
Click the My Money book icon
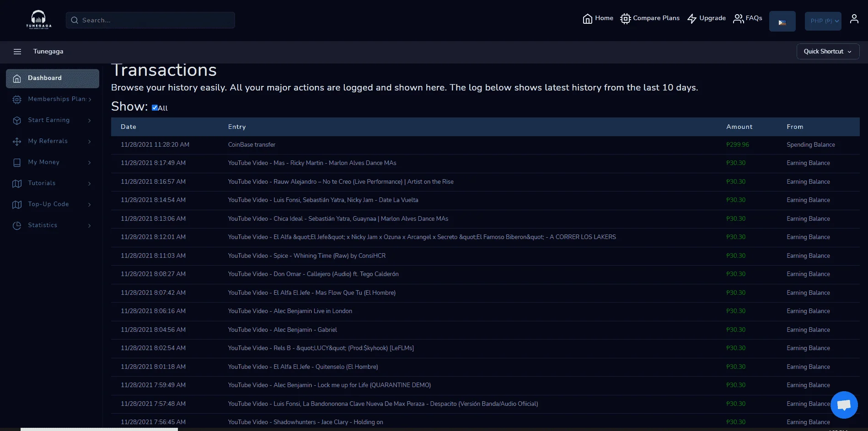click(x=17, y=163)
